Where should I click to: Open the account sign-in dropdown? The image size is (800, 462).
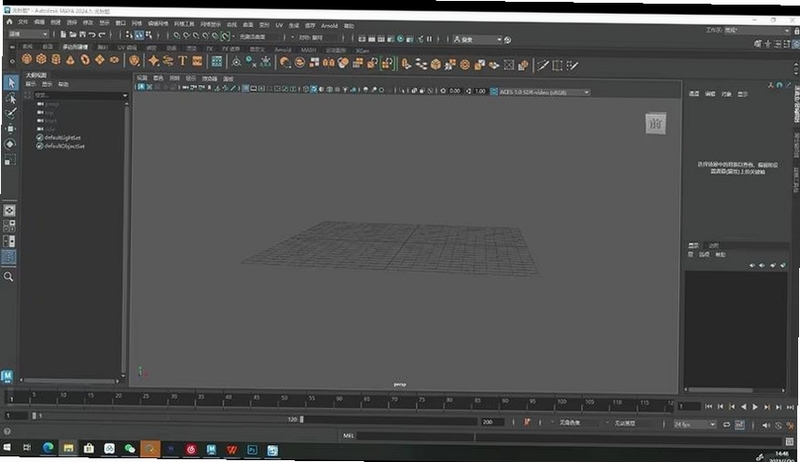click(478, 39)
